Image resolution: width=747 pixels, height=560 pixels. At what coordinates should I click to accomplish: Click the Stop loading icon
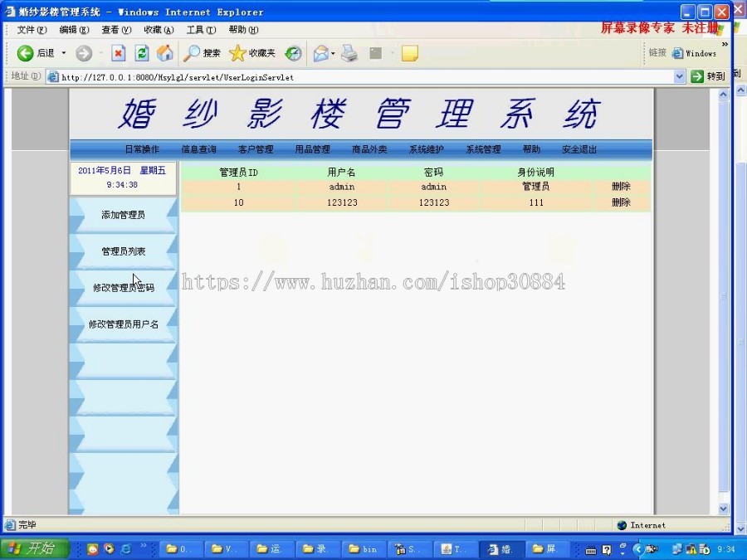[120, 52]
